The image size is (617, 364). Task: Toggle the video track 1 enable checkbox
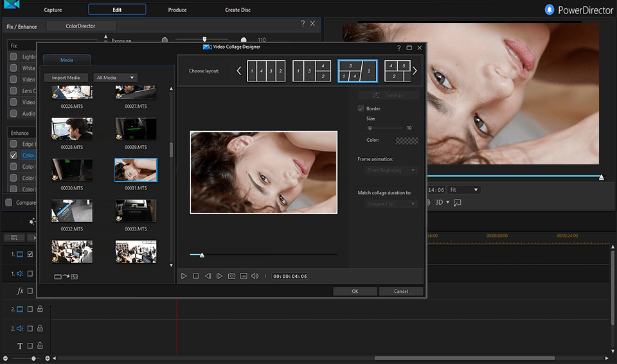tap(30, 254)
